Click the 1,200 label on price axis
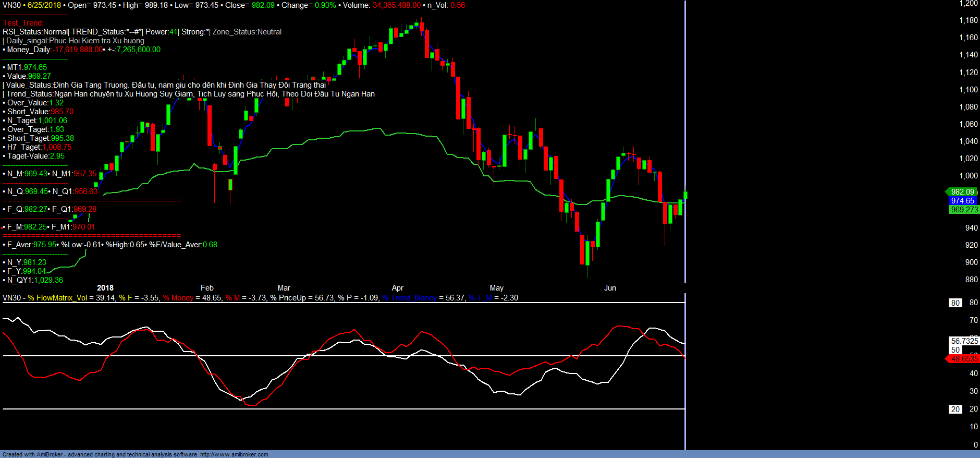The image size is (980, 458). tap(968, 4)
